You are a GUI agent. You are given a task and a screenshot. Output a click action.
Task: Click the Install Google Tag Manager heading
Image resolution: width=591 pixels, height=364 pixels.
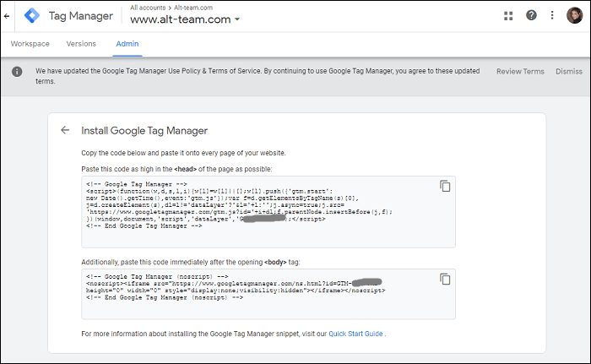[x=144, y=131]
